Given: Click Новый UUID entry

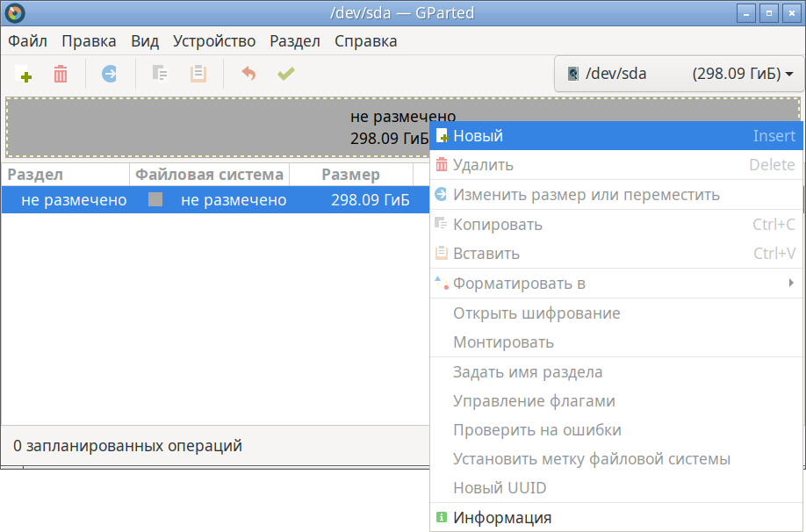Looking at the screenshot, I should pyautogui.click(x=615, y=488).
